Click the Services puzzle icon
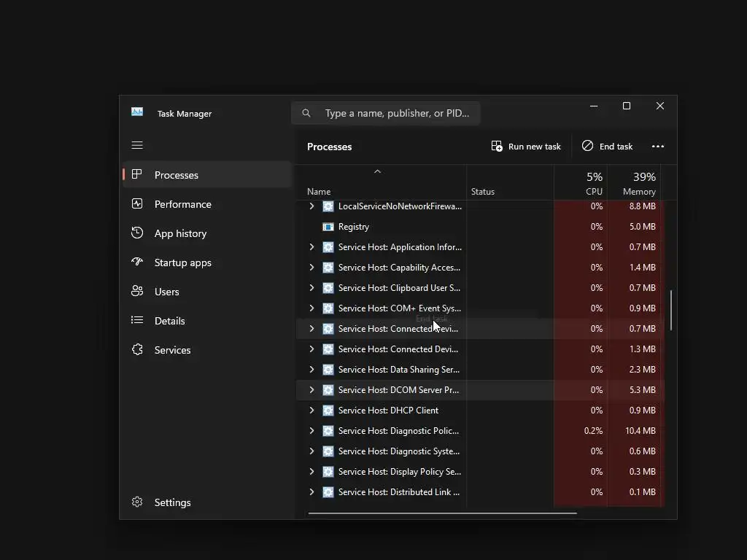 click(137, 349)
